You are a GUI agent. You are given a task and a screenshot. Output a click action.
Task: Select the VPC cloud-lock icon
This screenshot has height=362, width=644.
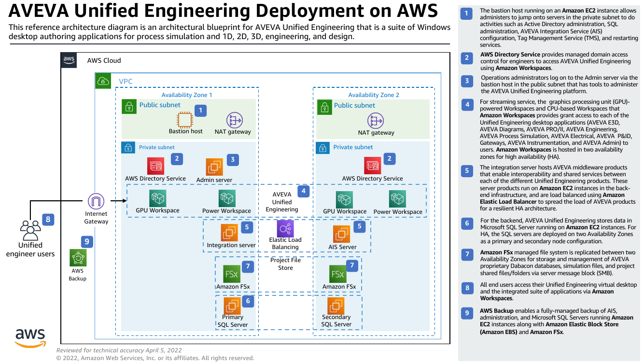click(x=104, y=82)
